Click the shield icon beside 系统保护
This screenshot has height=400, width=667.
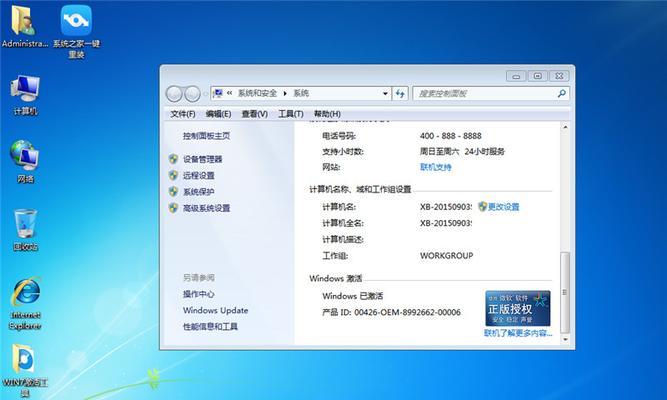tap(173, 191)
